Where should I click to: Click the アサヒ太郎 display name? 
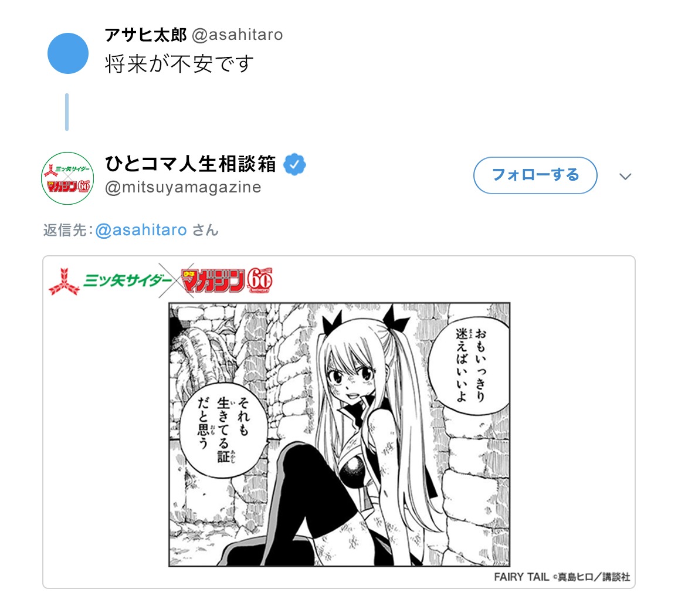click(x=145, y=35)
